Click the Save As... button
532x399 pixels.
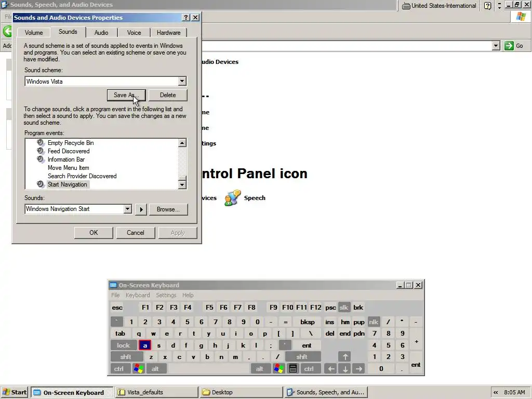[126, 95]
